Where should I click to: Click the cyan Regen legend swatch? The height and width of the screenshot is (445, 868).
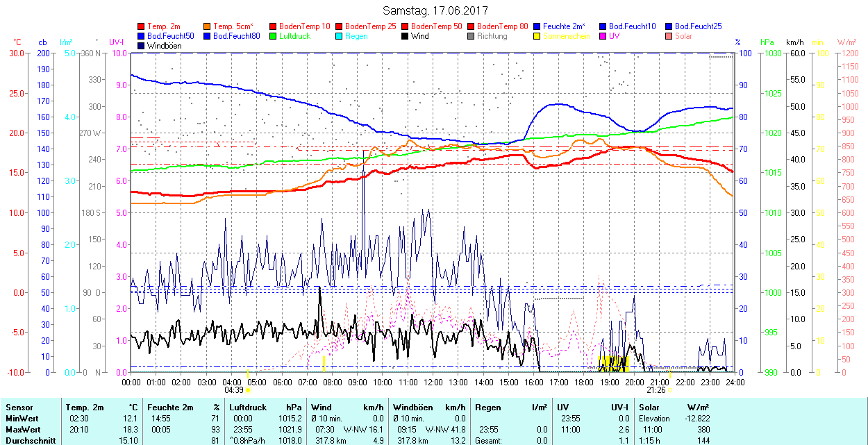[x=340, y=36]
